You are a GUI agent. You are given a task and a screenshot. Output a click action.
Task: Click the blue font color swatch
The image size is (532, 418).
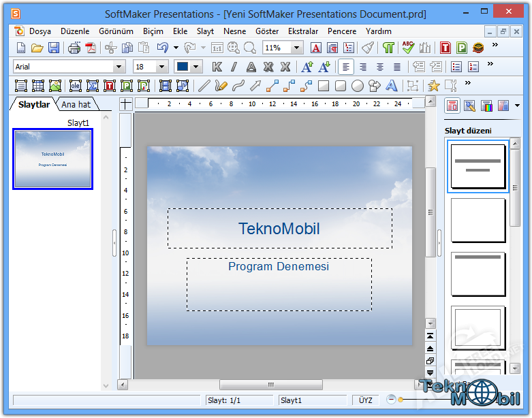[183, 67]
